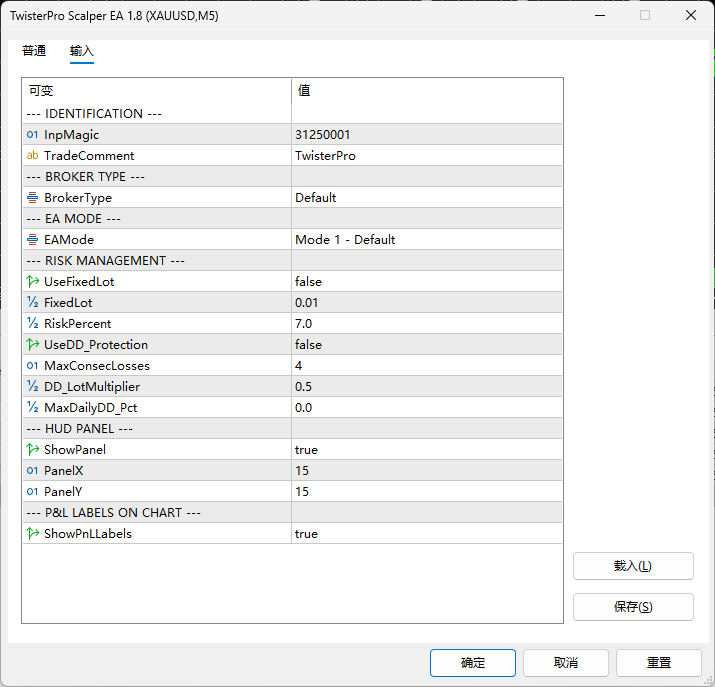Click the integer icon beside PanelY
This screenshot has width=715, height=687.
click(32, 491)
